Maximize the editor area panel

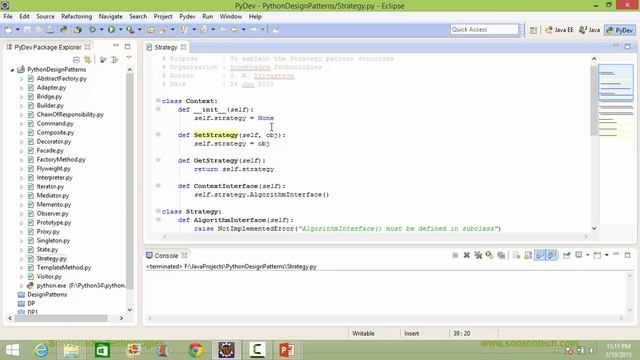point(627,47)
